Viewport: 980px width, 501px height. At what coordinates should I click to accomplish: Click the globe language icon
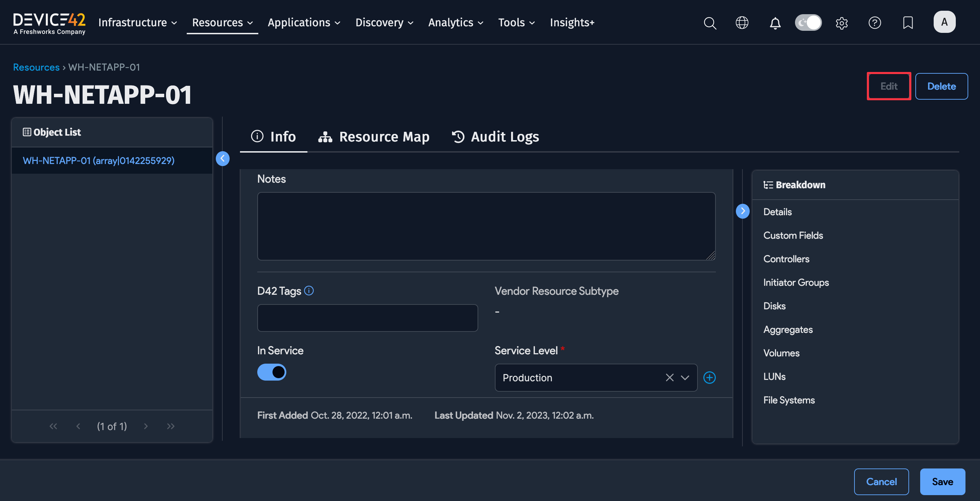tap(742, 23)
